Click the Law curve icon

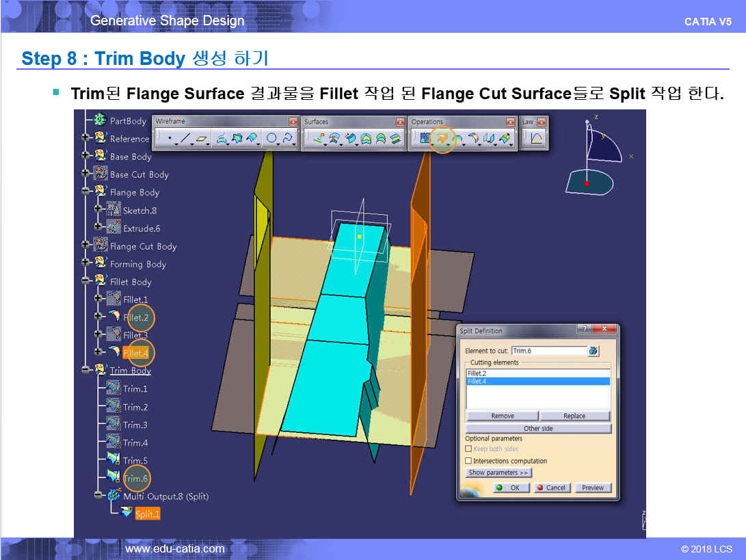pyautogui.click(x=537, y=139)
